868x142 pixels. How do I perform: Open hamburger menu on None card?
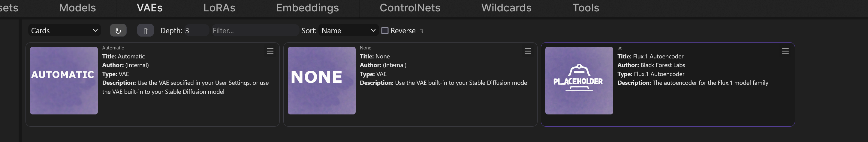(528, 51)
